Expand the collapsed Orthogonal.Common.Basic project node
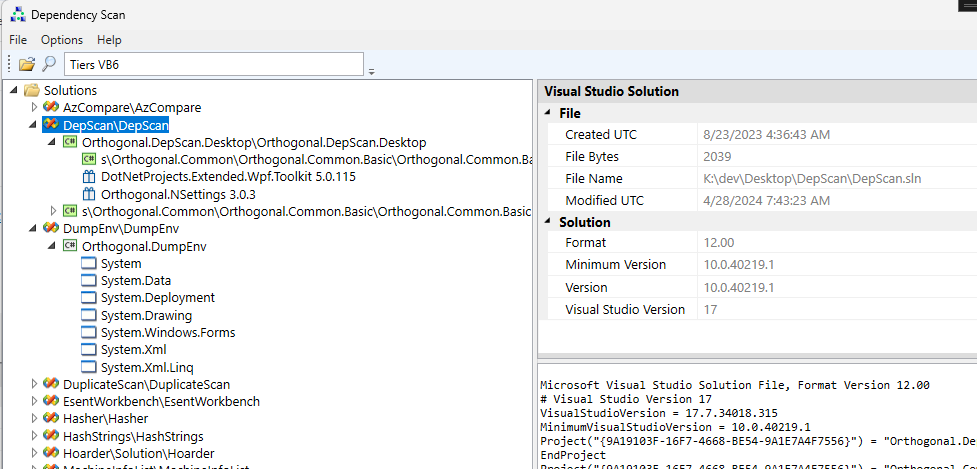 pyautogui.click(x=53, y=211)
